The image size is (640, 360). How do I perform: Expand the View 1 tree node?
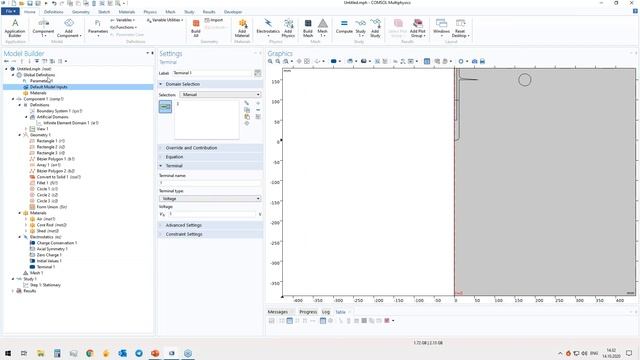(26, 129)
